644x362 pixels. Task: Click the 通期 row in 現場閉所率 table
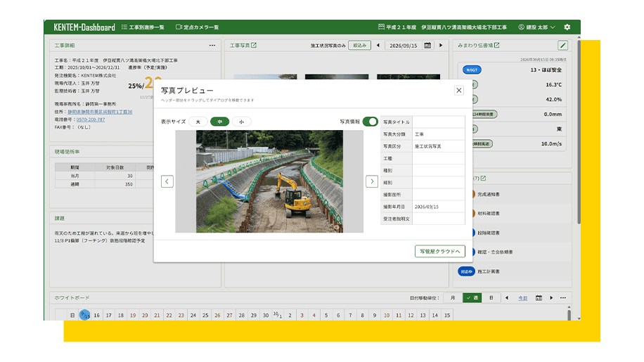tap(104, 184)
